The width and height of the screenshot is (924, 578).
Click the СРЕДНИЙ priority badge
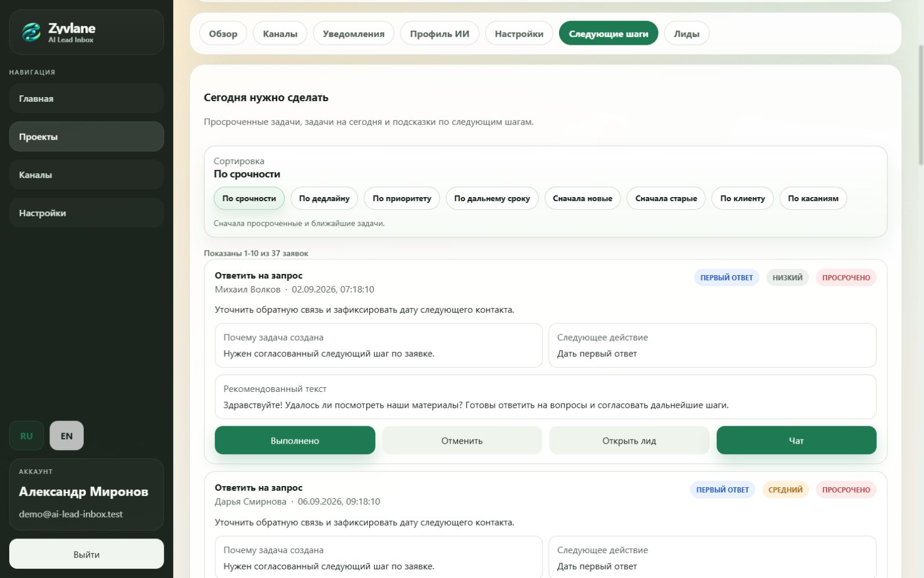785,490
